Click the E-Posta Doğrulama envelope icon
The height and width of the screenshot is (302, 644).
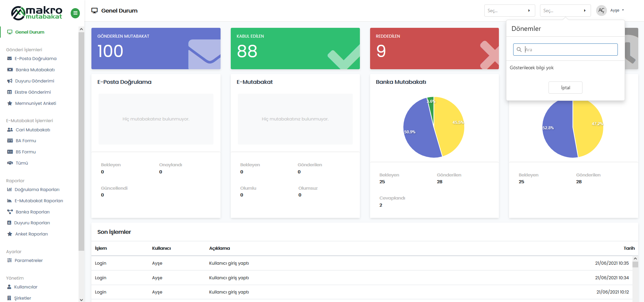(x=10, y=59)
